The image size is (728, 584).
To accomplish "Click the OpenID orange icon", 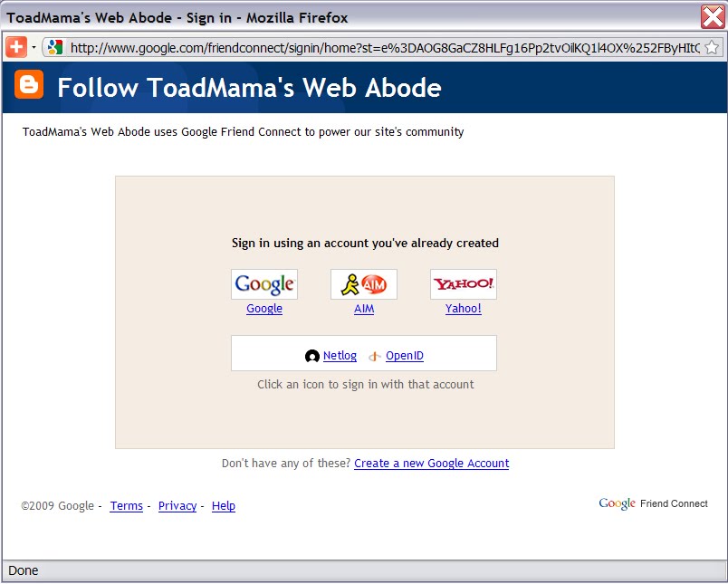I will click(x=375, y=357).
